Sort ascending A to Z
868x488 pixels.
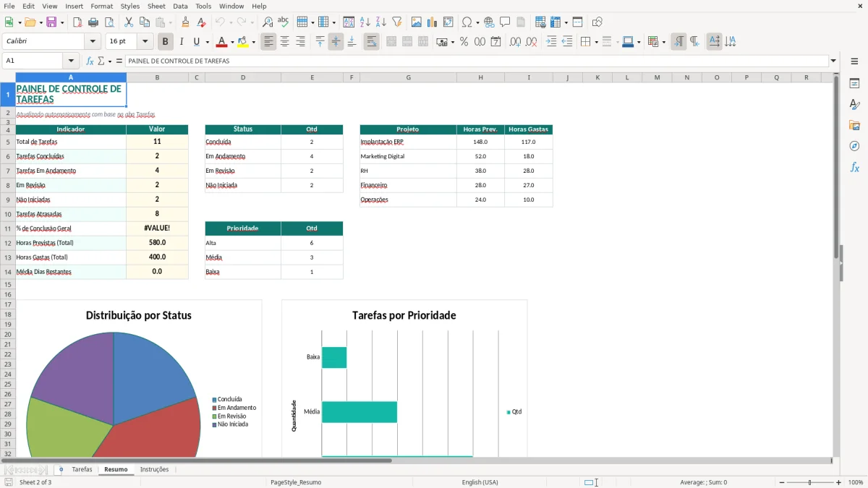click(365, 22)
